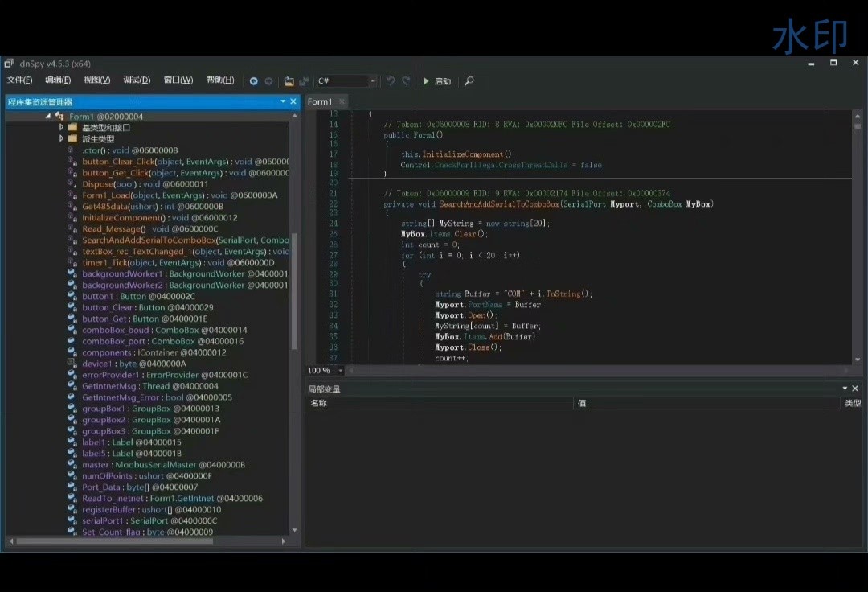Viewport: 868px width, 592px height.
Task: Switch to the Form1 editor tab
Action: click(320, 101)
